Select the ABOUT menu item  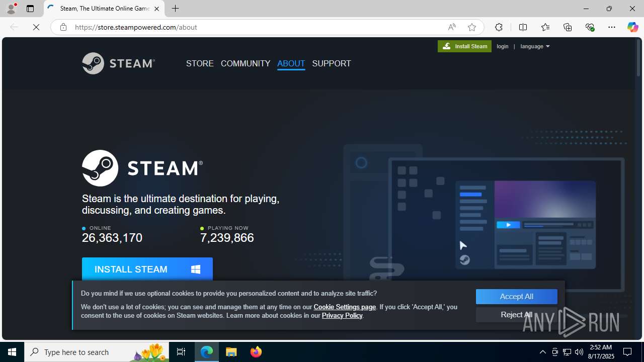coord(291,63)
